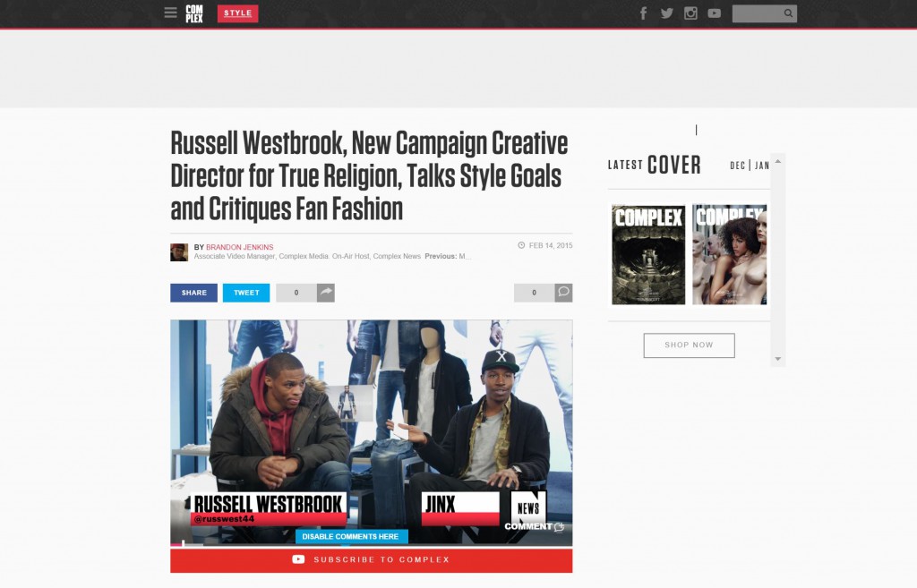This screenshot has width=917, height=588.
Task: Click the SHOP NOW button
Action: tap(689, 345)
